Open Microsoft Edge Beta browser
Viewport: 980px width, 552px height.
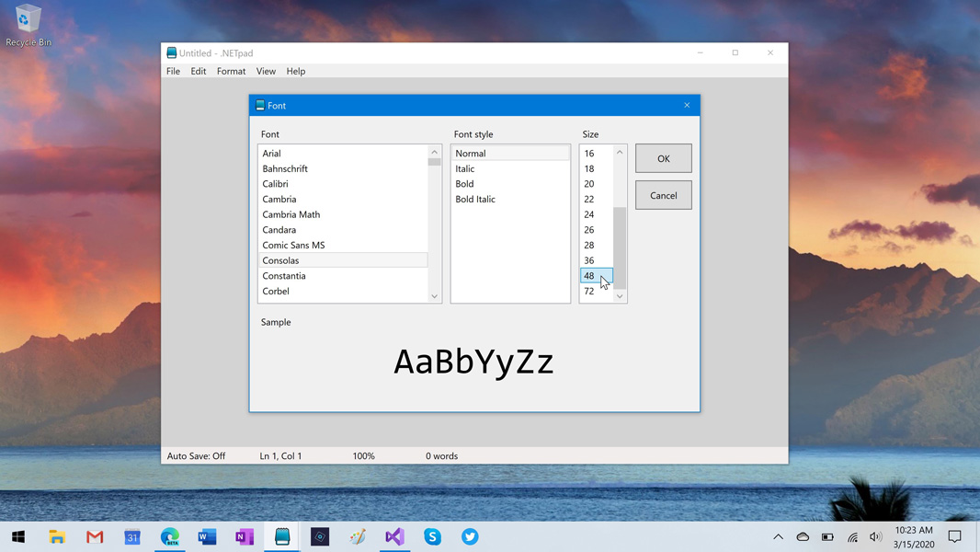170,536
